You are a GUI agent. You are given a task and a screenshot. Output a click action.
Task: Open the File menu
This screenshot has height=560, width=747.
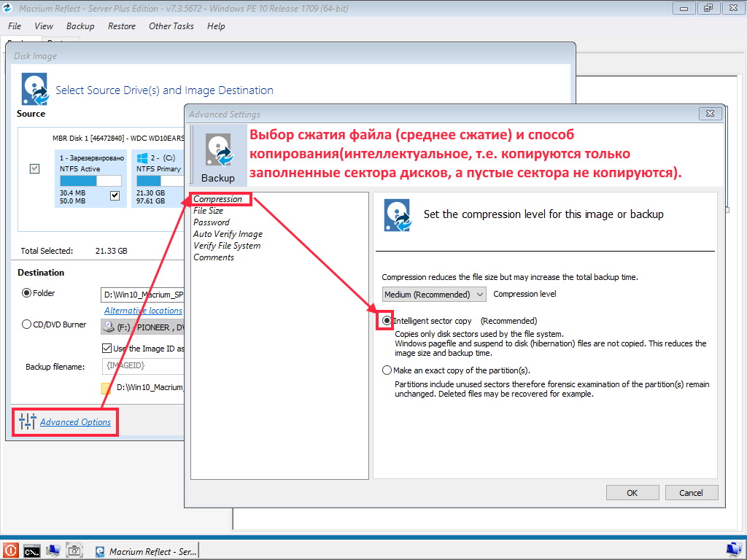[15, 26]
